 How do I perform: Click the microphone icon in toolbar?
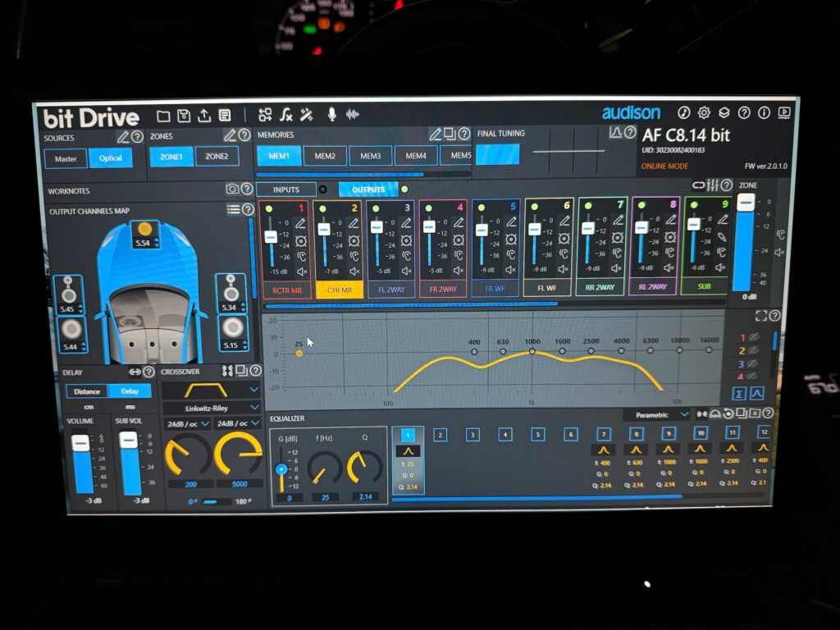[x=332, y=114]
